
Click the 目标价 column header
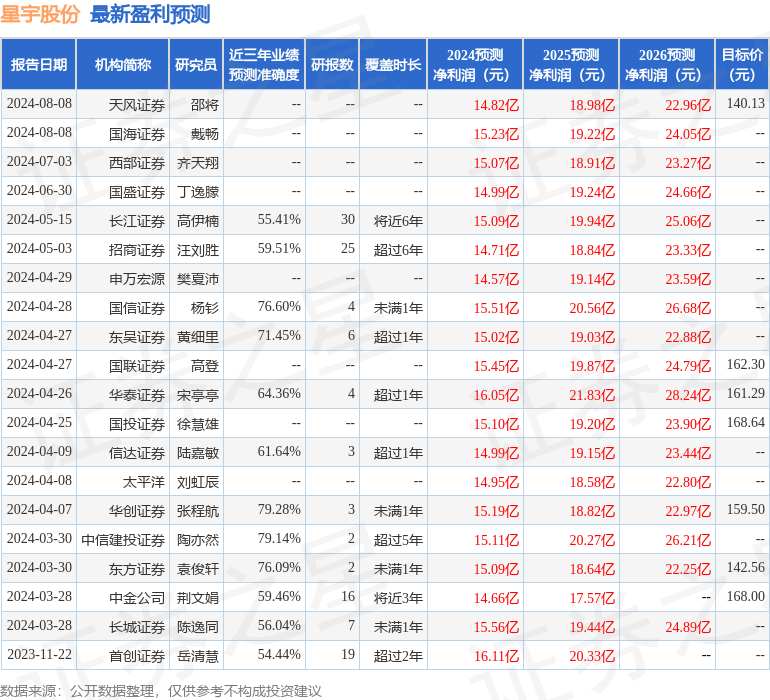tap(742, 65)
